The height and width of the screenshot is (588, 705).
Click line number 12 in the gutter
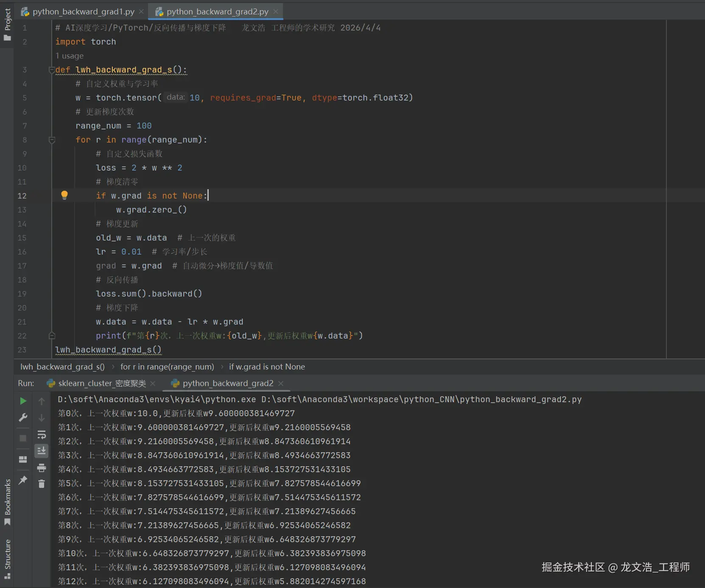[22, 196]
